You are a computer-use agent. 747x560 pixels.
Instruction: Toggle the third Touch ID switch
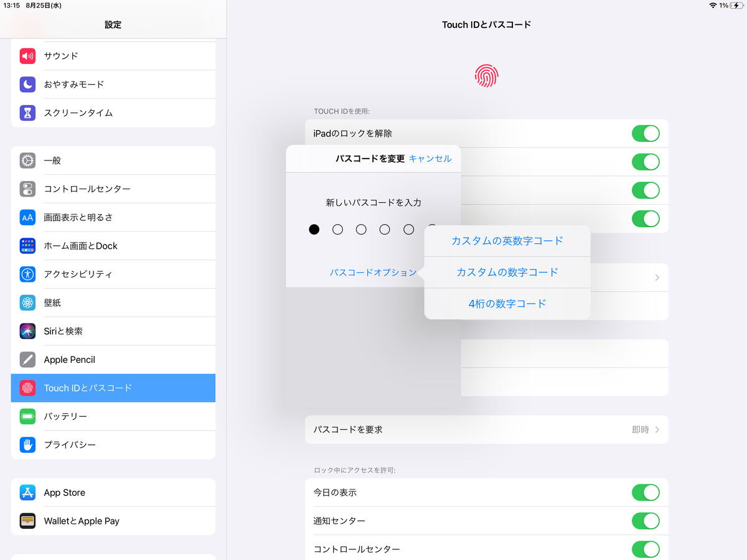coord(646,190)
